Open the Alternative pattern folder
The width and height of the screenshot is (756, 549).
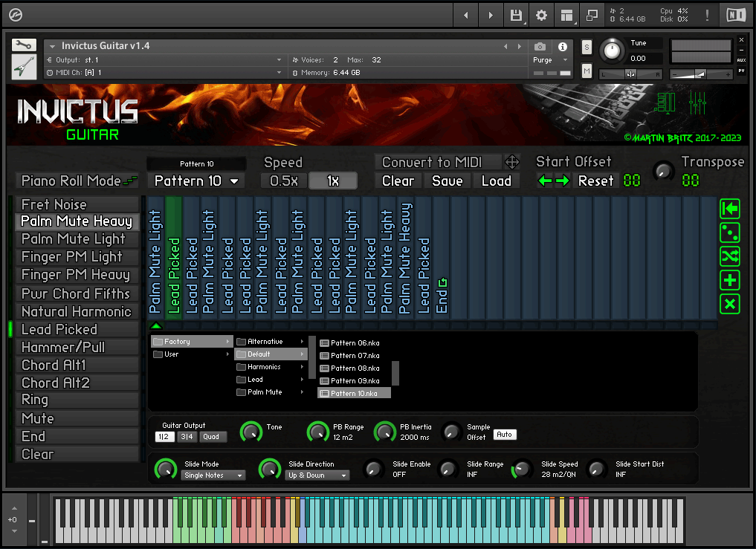pyautogui.click(x=271, y=341)
